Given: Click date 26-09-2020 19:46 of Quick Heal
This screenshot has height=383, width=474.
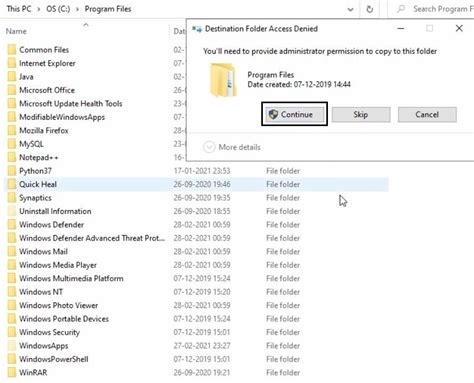Looking at the screenshot, I should coord(202,184).
